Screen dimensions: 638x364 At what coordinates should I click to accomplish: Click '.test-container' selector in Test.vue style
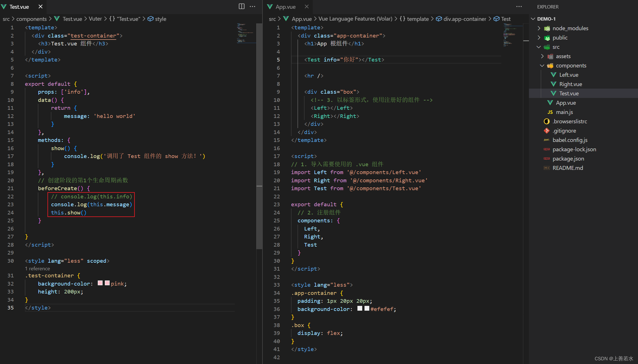point(49,276)
